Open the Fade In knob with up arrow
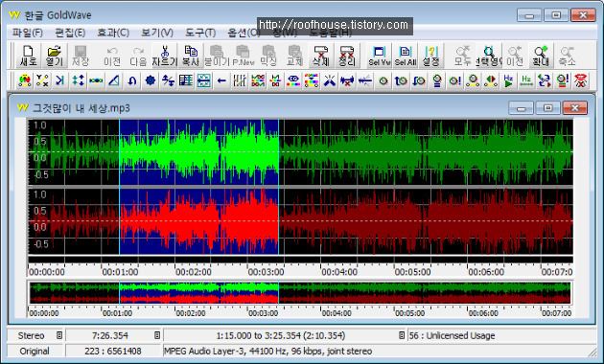Screen dimensions: 604x364 tap(401, 80)
